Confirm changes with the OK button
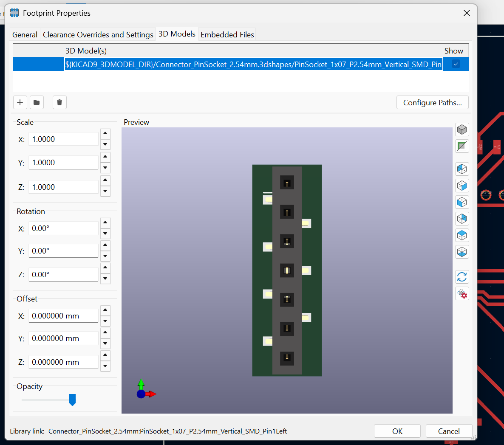 397,431
